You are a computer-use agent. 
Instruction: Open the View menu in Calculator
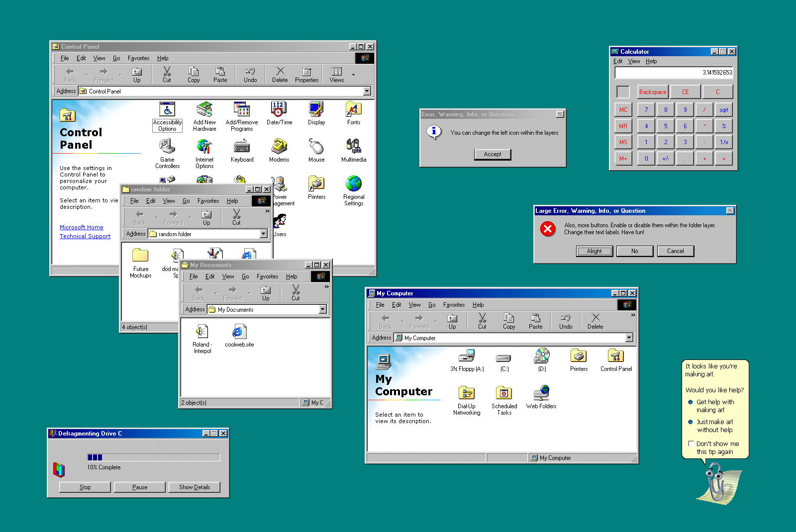[634, 61]
